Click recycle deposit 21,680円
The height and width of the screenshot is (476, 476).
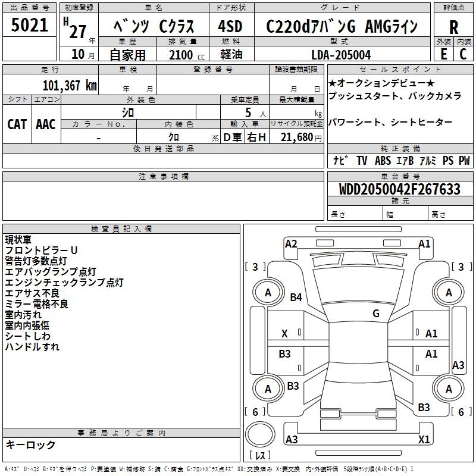[301, 137]
